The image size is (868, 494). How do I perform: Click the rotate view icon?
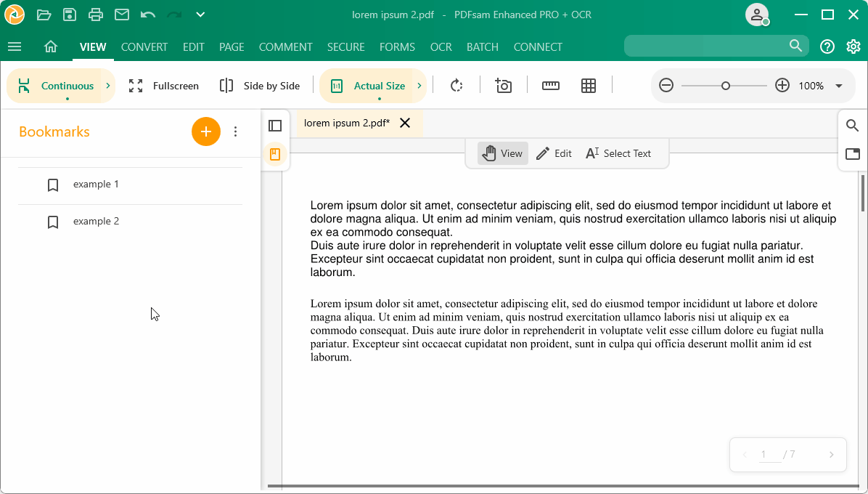[456, 85]
